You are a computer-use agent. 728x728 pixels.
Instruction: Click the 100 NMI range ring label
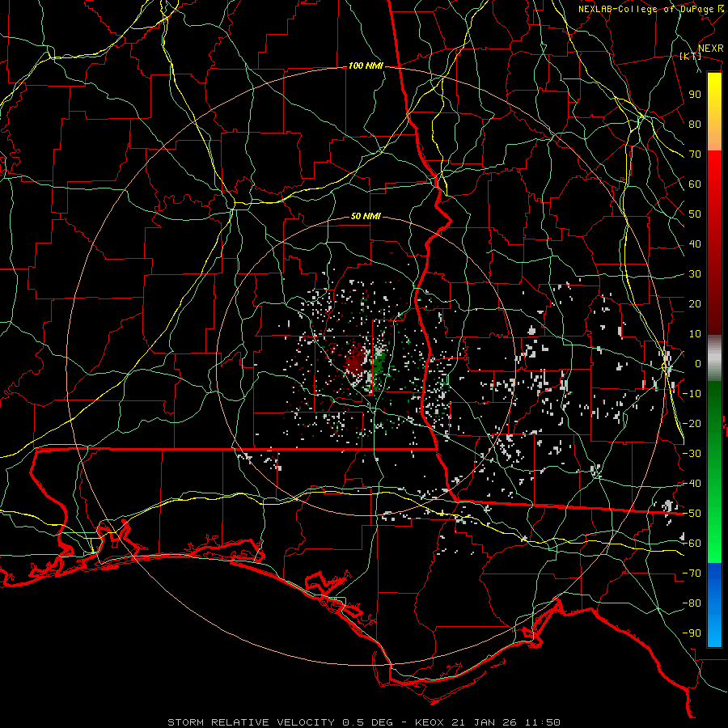click(366, 66)
